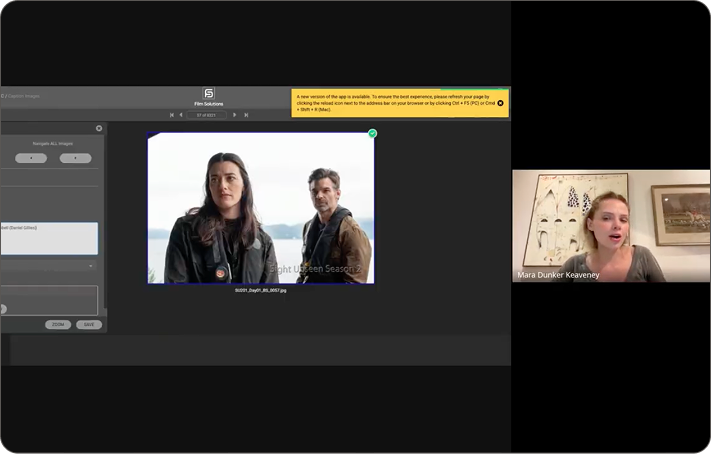
Task: Click the Film Solutions logo icon
Action: coord(209,93)
